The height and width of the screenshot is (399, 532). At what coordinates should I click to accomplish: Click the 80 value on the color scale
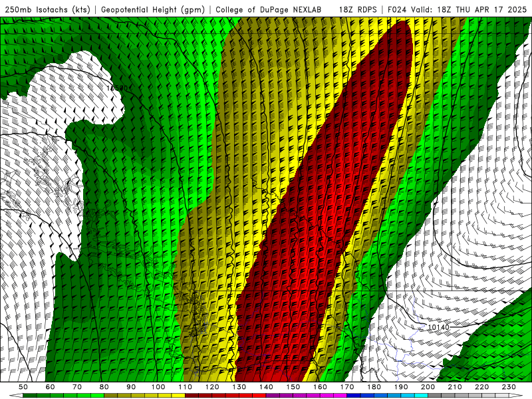(x=104, y=387)
